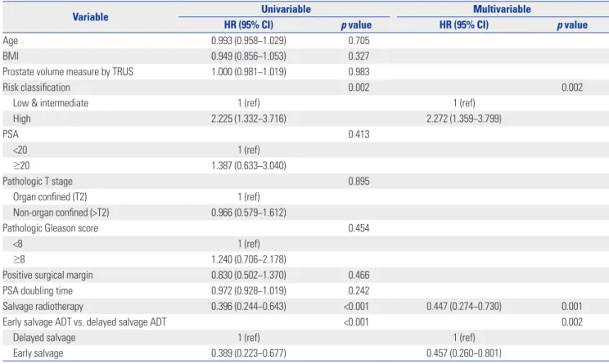Viewport: 609px width, 364px height.
Task: Click the 'Pathologic T stage' label
Action: coord(38,182)
